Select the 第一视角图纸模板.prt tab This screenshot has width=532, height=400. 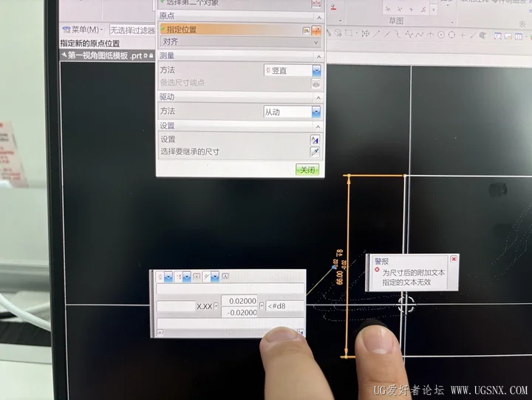pos(107,55)
